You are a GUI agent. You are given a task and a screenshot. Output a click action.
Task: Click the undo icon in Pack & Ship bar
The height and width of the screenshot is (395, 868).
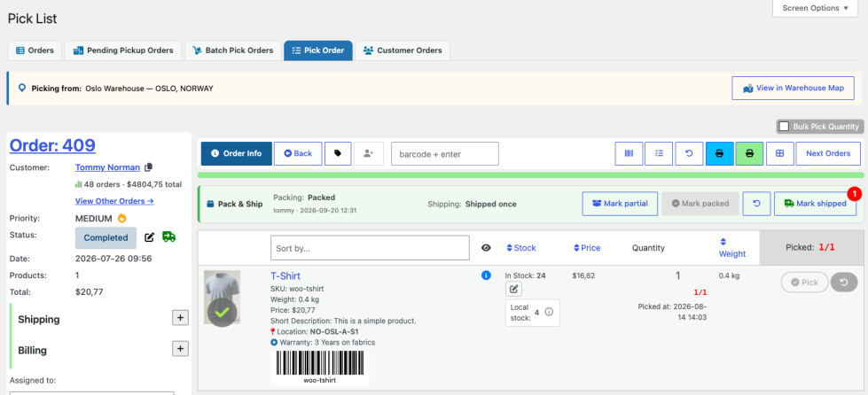coord(757,204)
